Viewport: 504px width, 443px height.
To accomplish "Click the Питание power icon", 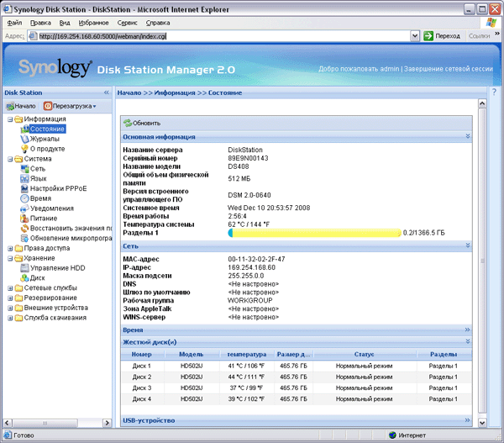I will pyautogui.click(x=24, y=219).
